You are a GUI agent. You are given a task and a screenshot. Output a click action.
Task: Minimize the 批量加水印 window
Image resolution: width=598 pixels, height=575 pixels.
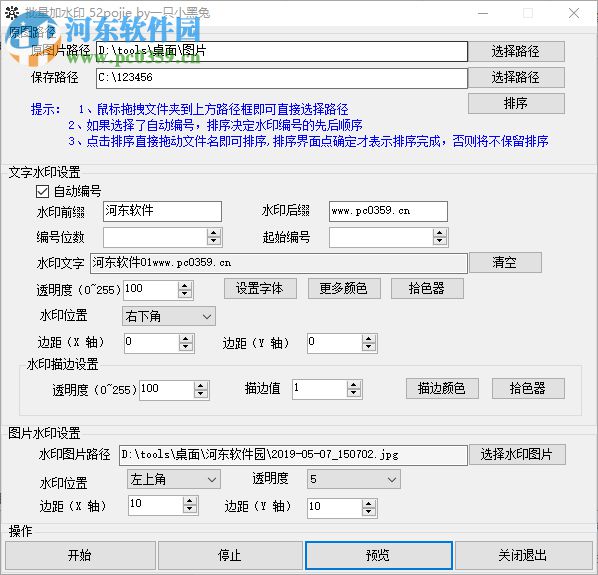coord(483,13)
